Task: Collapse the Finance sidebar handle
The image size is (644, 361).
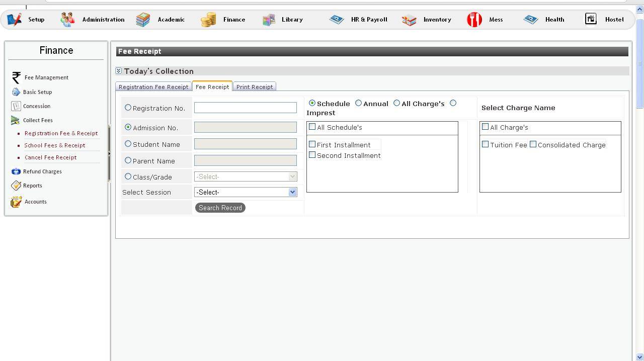Action: tap(109, 153)
